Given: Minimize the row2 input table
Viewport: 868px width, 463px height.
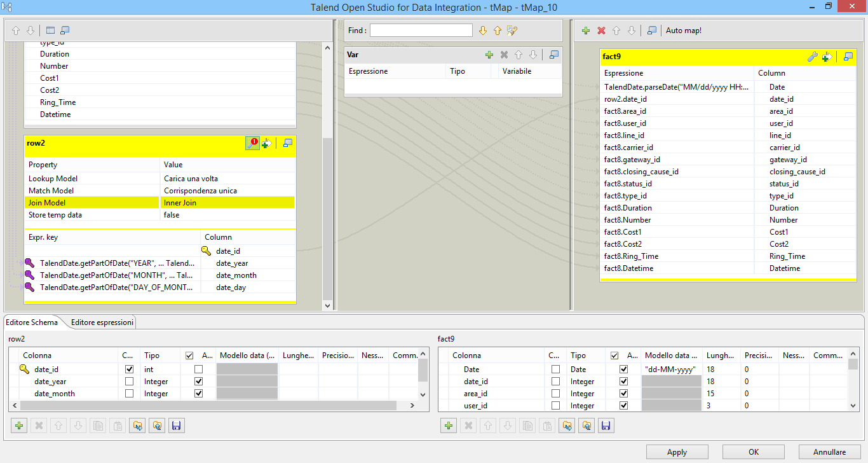Looking at the screenshot, I should pyautogui.click(x=288, y=144).
